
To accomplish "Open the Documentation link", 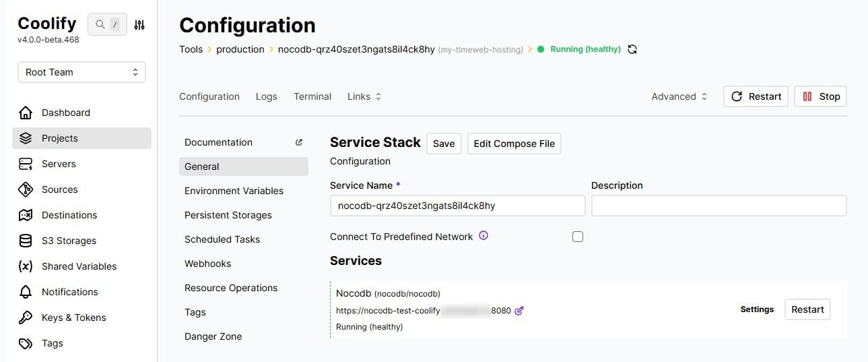I will (x=218, y=142).
